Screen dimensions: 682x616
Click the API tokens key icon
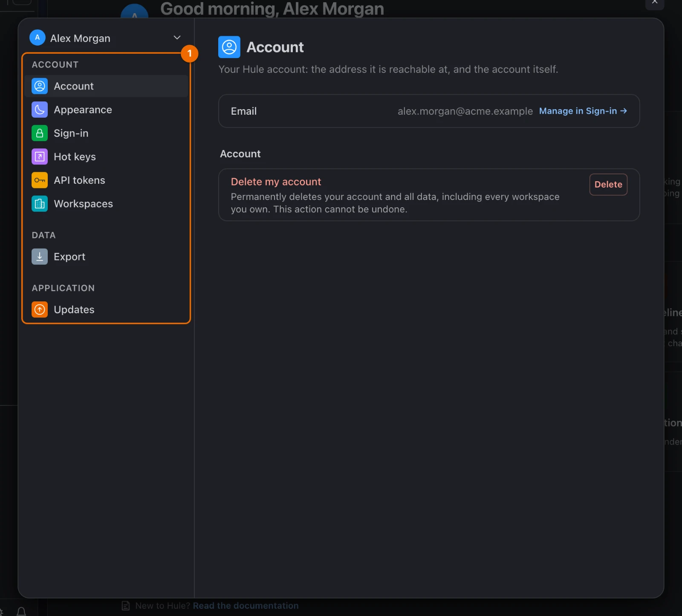click(40, 180)
